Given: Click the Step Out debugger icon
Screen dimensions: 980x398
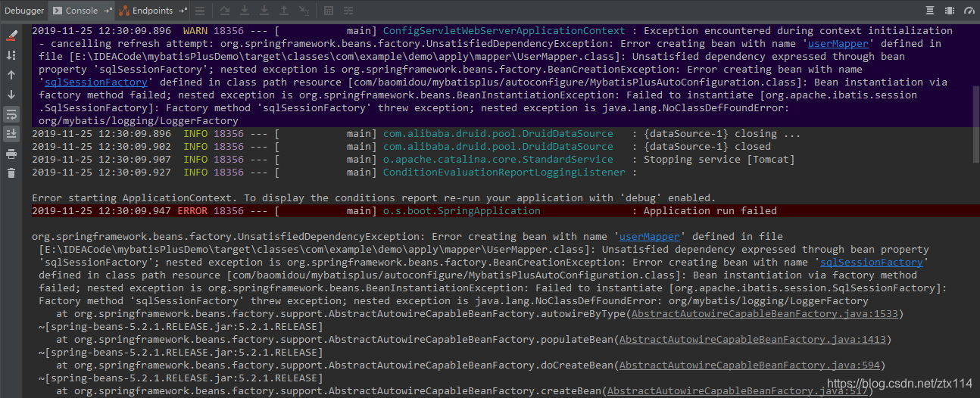Looking at the screenshot, I should (283, 11).
